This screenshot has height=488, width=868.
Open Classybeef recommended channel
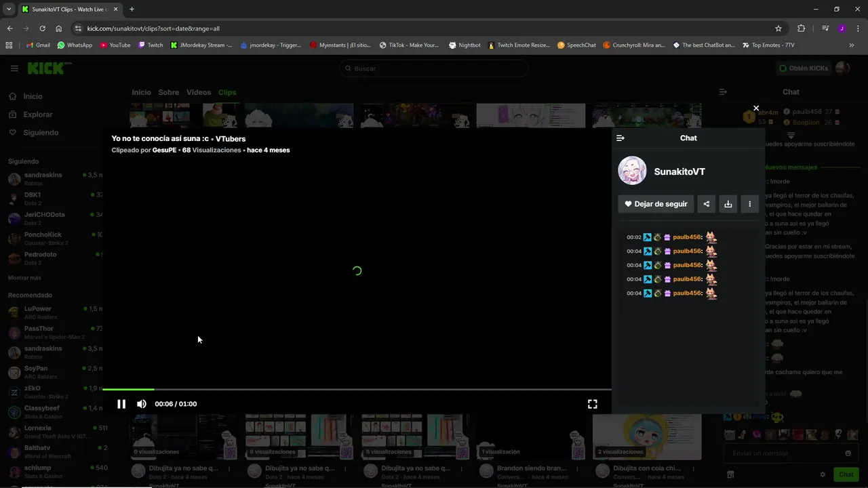coord(54,412)
